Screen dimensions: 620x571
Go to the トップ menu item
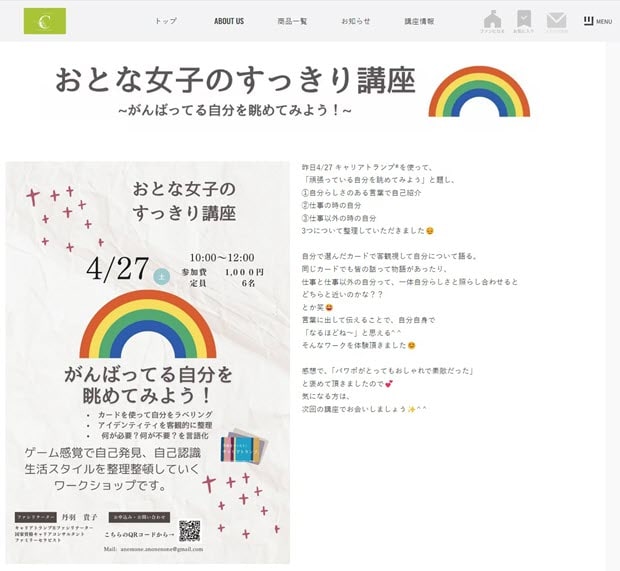tap(165, 21)
